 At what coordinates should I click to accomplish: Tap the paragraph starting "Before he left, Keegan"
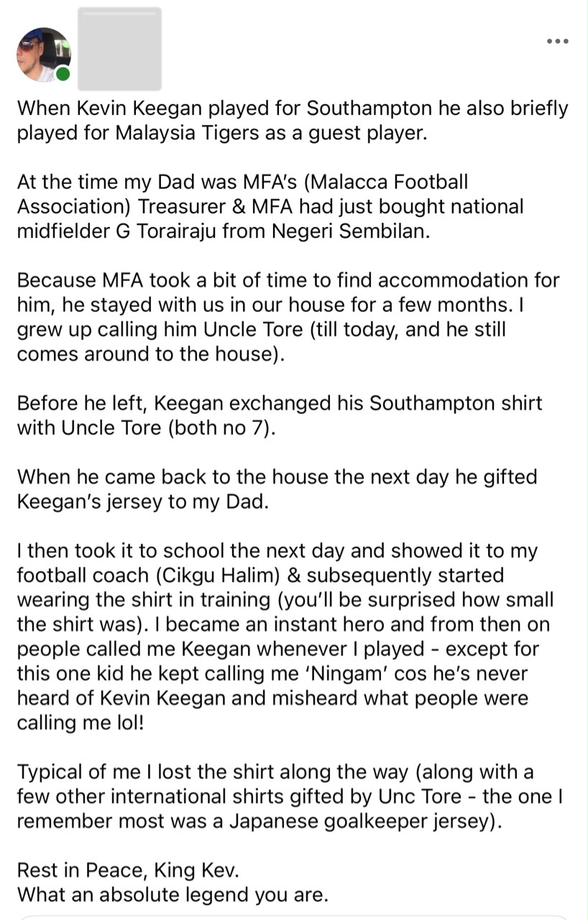click(280, 416)
